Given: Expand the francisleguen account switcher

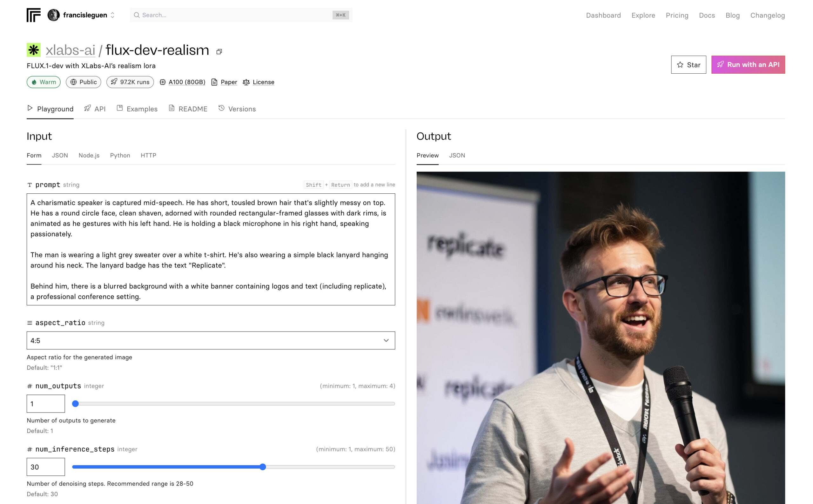Looking at the screenshot, I should tap(112, 15).
